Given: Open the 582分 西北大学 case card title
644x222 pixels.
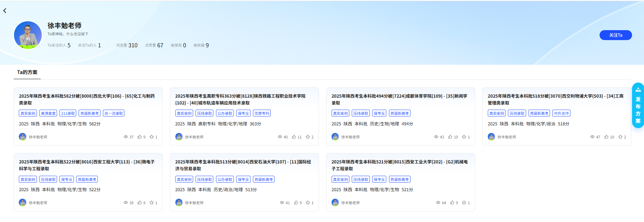Looking at the screenshot, I should coord(87,99).
